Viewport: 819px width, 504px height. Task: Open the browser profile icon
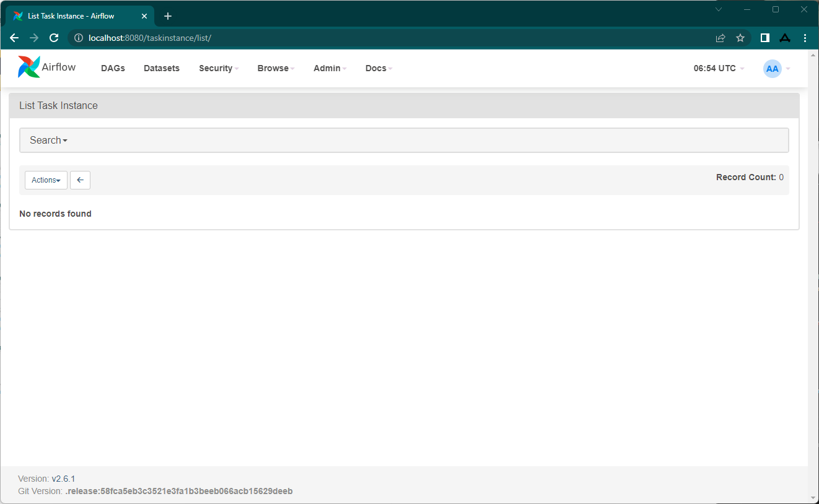pos(785,38)
